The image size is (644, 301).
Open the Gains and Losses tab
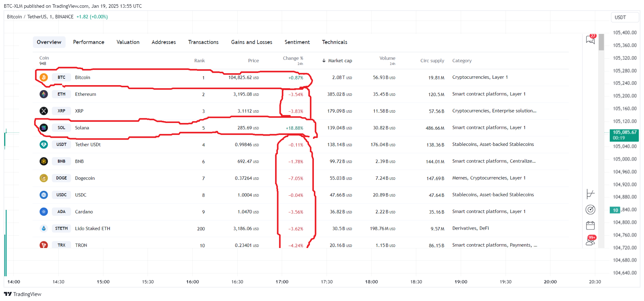click(x=252, y=42)
